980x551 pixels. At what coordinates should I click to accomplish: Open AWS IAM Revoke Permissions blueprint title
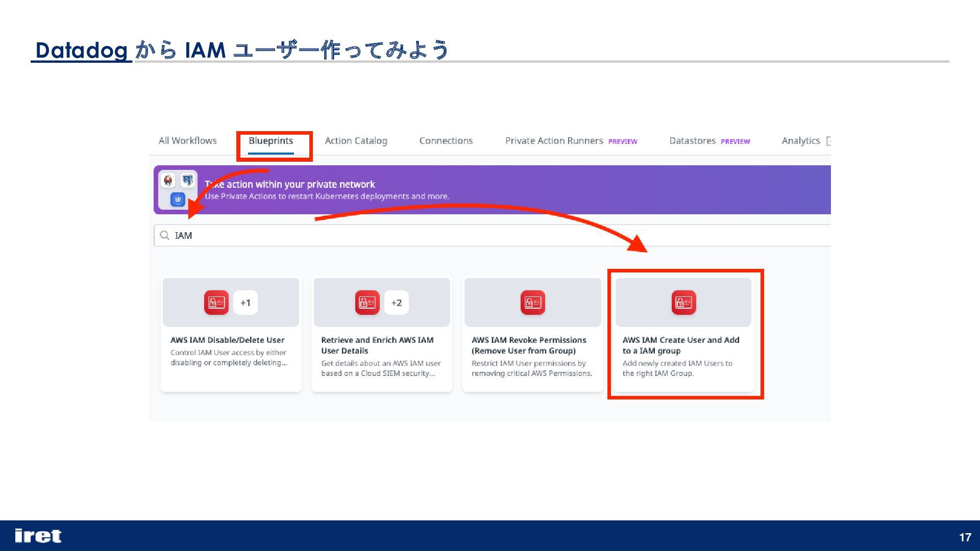[529, 345]
